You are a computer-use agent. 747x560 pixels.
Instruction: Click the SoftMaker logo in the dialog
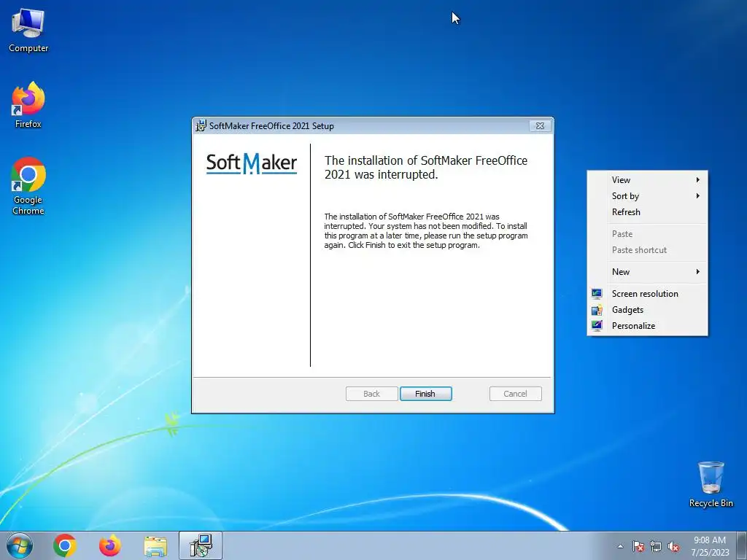click(252, 163)
